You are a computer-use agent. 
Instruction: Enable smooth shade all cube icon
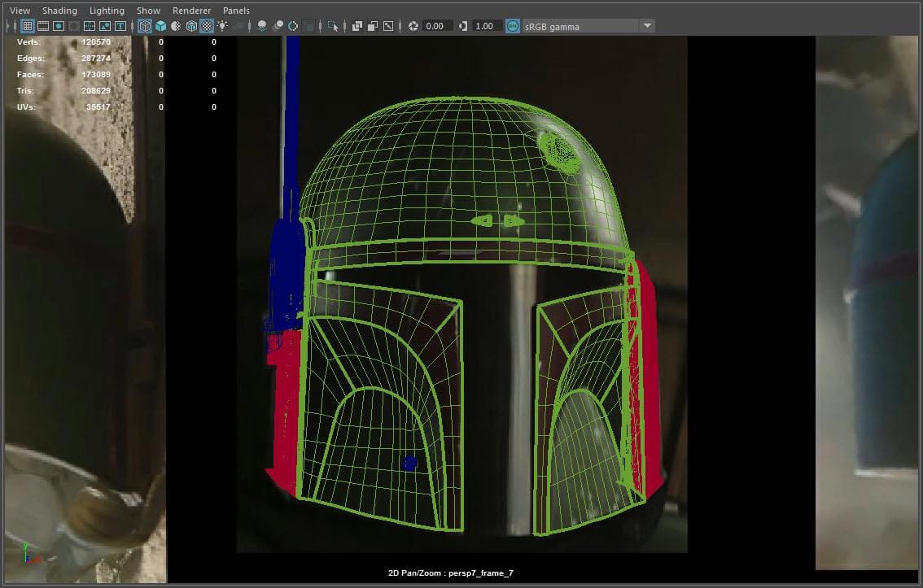tap(160, 26)
